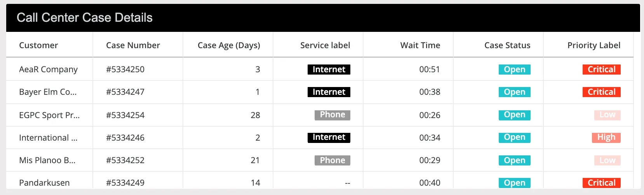Click the Critical badge for AeaR Company
644x195 pixels.
(x=601, y=70)
